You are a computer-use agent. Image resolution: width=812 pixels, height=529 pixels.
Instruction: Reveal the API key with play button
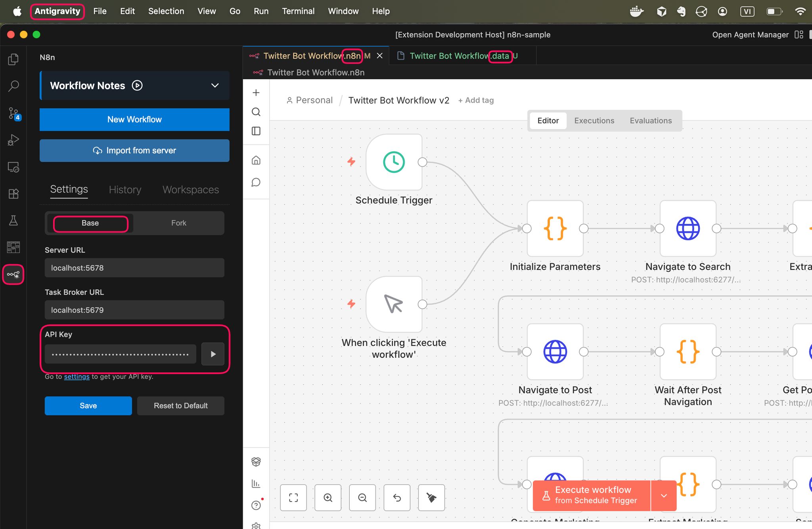[x=213, y=354]
